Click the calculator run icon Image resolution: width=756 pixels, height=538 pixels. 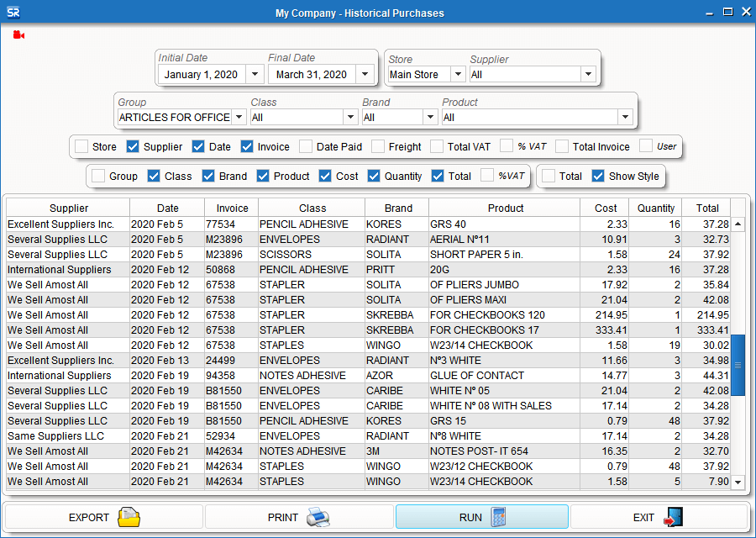click(498, 517)
